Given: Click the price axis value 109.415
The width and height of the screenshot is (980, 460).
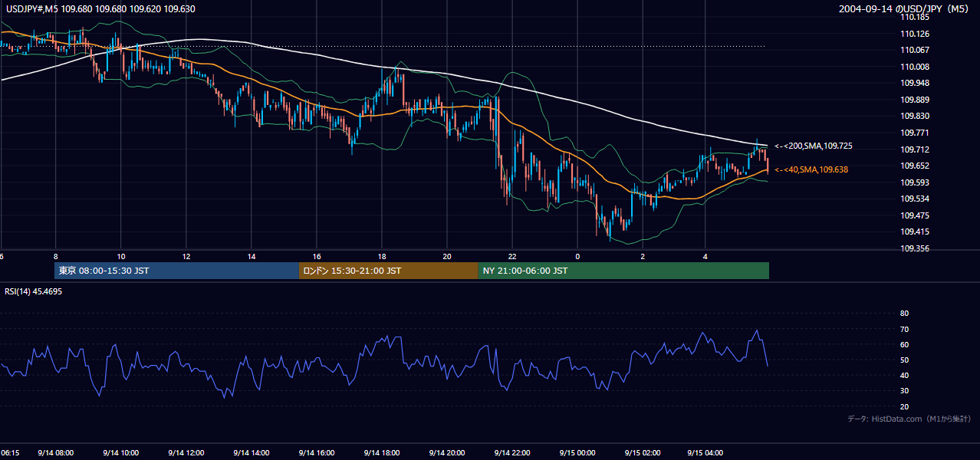Looking at the screenshot, I should click(x=915, y=232).
